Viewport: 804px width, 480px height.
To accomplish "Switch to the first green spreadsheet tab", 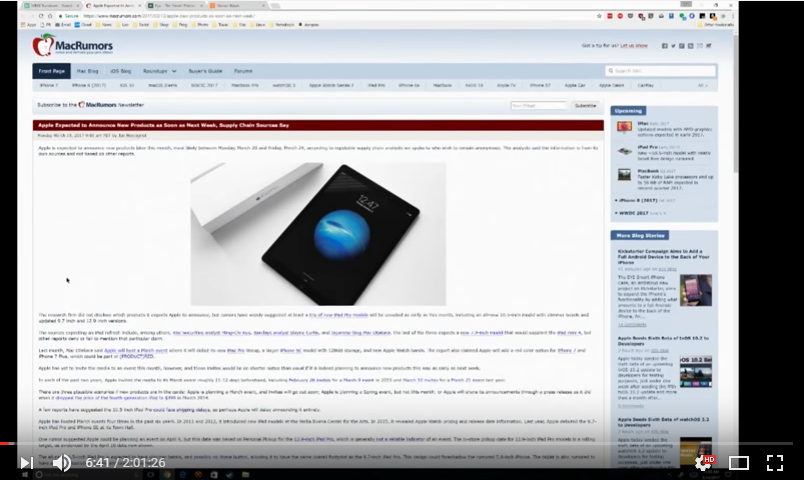I will coord(51,6).
